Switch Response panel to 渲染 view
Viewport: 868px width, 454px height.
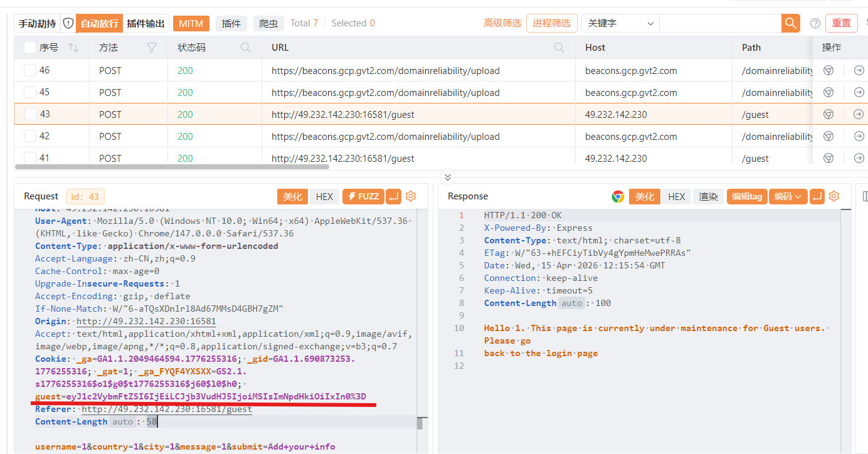point(708,196)
